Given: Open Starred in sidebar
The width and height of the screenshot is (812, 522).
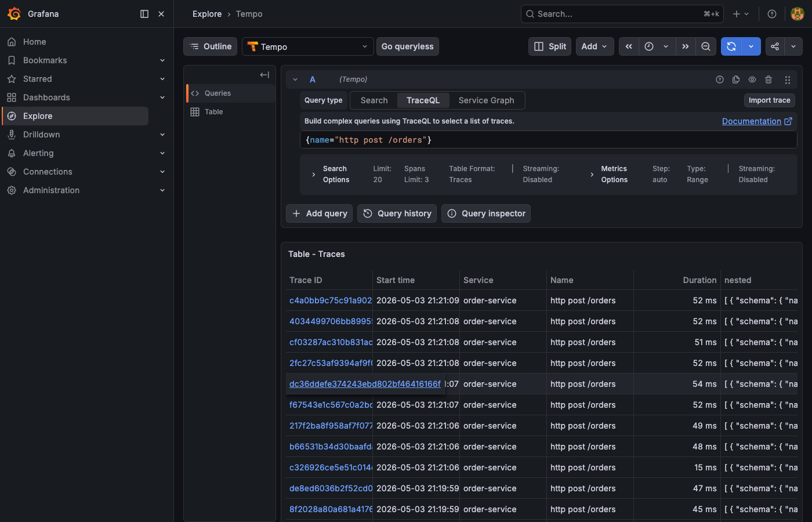Looking at the screenshot, I should coord(38,79).
